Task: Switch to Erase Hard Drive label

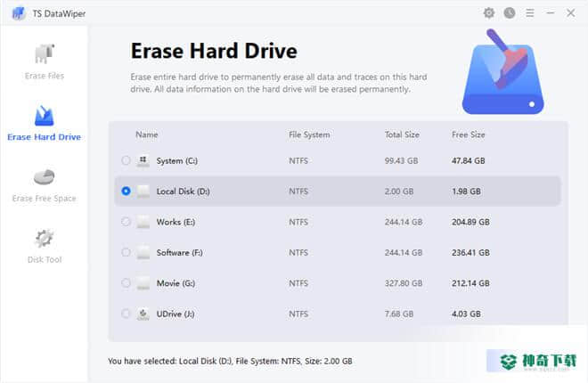Action: pos(45,137)
